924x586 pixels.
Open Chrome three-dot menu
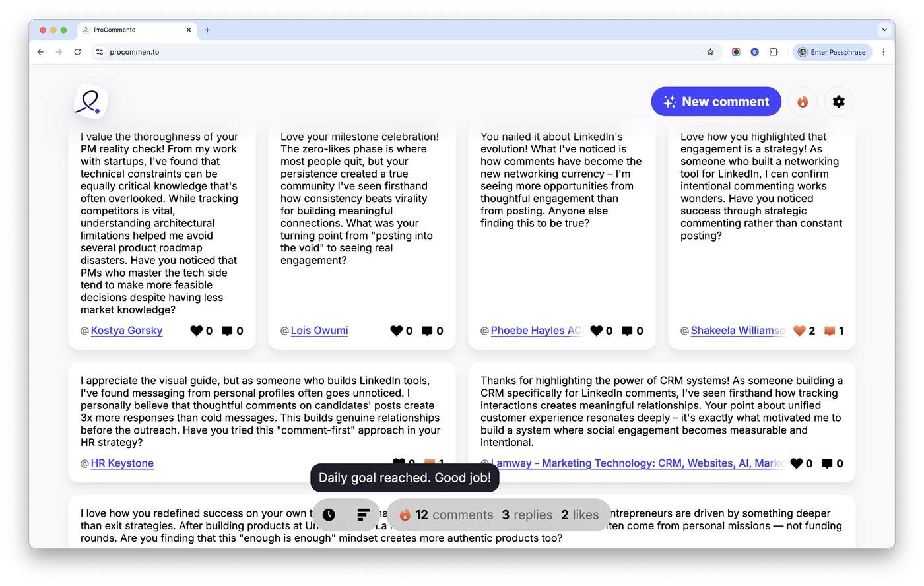point(884,52)
